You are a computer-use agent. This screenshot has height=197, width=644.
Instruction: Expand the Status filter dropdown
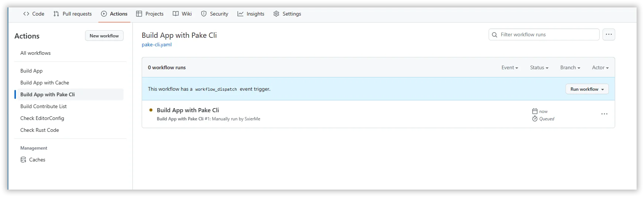tap(539, 67)
